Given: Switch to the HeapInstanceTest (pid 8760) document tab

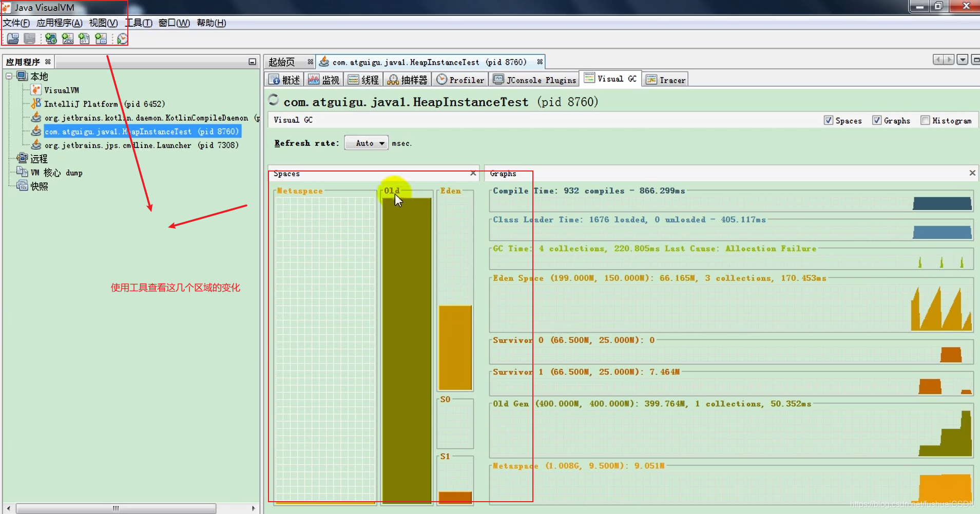Looking at the screenshot, I should tap(429, 62).
